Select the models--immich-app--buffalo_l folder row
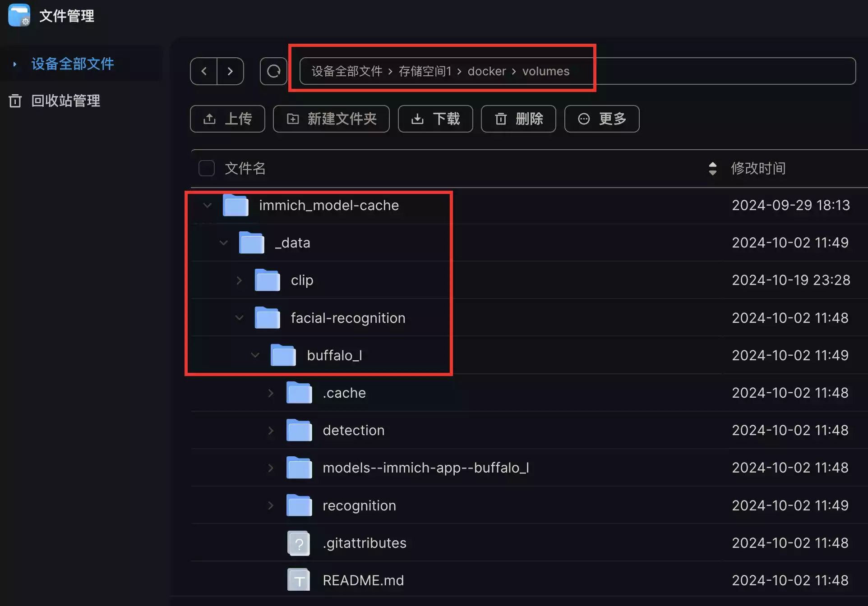The image size is (868, 606). tap(425, 468)
